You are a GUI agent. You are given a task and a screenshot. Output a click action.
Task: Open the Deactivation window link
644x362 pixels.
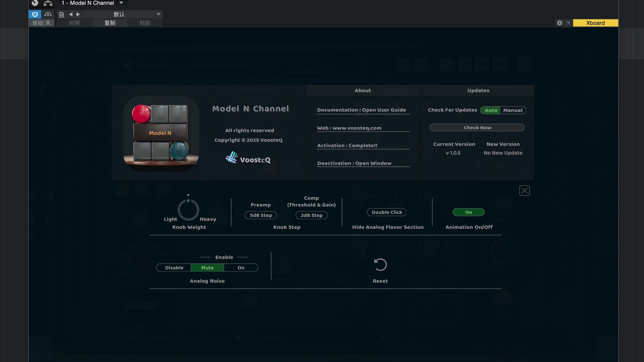click(363, 163)
